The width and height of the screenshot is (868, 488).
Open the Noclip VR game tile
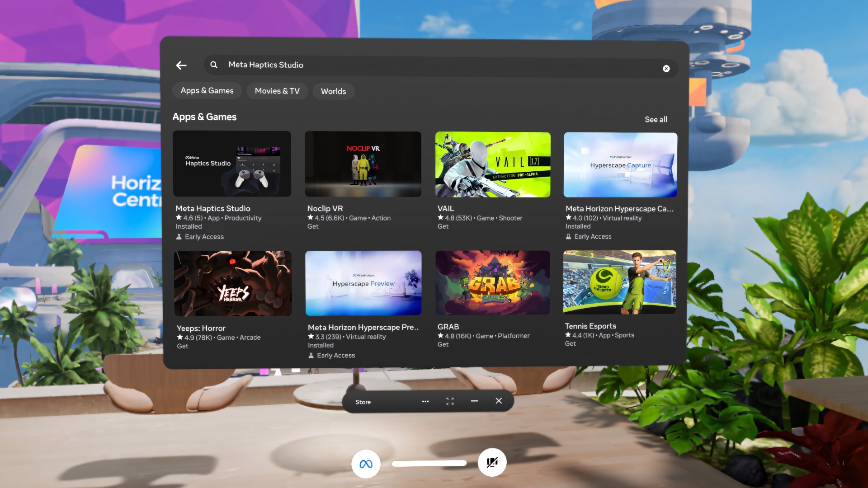click(363, 164)
